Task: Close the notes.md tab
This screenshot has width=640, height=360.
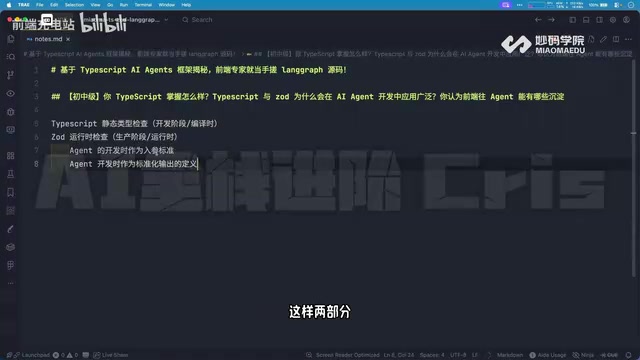Action: coord(68,39)
